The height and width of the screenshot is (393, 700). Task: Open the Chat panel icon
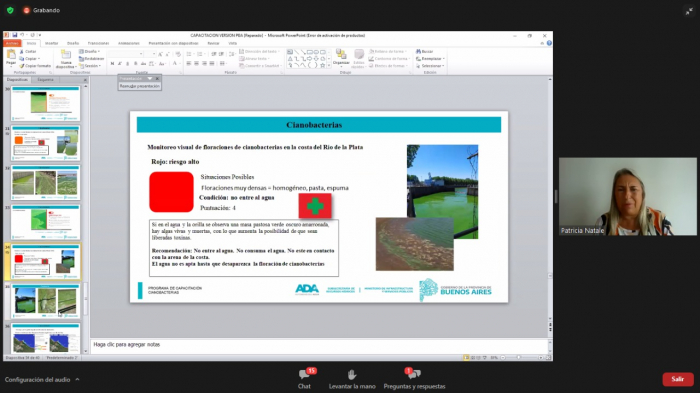pyautogui.click(x=304, y=374)
